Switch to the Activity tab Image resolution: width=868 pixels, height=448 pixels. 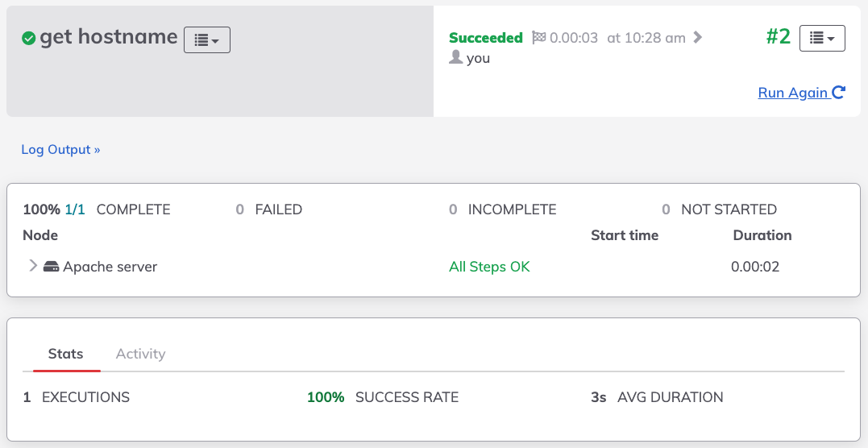(140, 354)
